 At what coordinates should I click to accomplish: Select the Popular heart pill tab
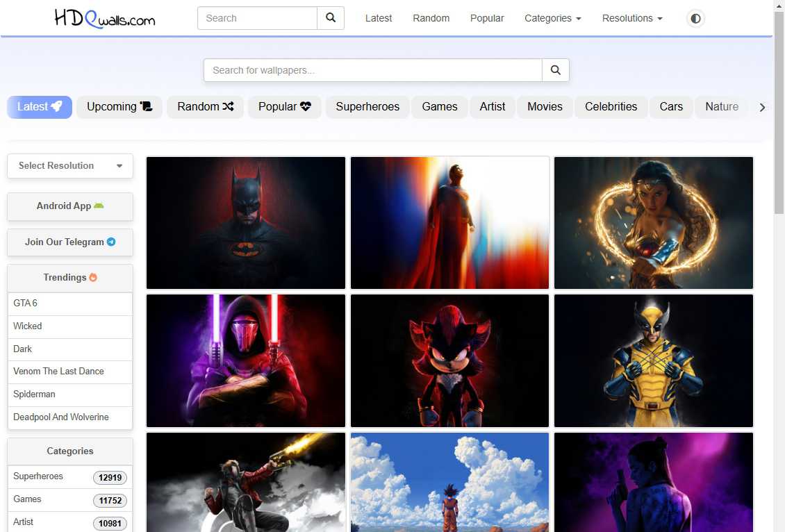(x=284, y=106)
